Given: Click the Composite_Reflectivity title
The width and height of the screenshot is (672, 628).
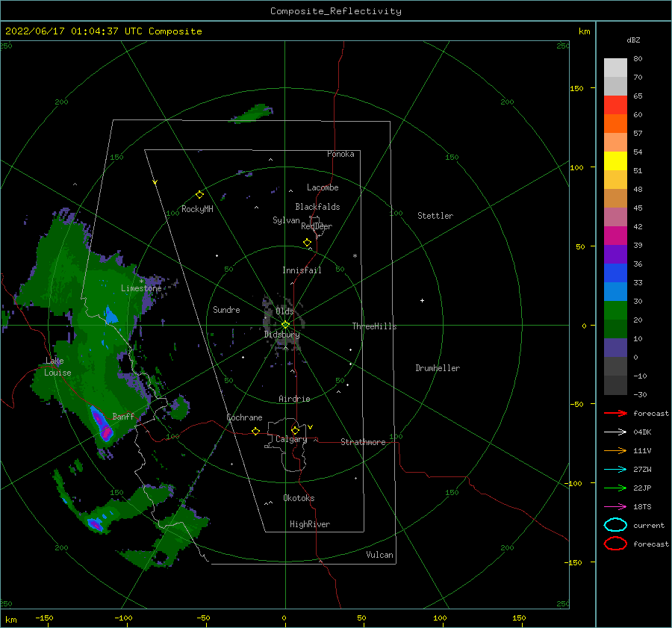Looking at the screenshot, I should [x=335, y=11].
